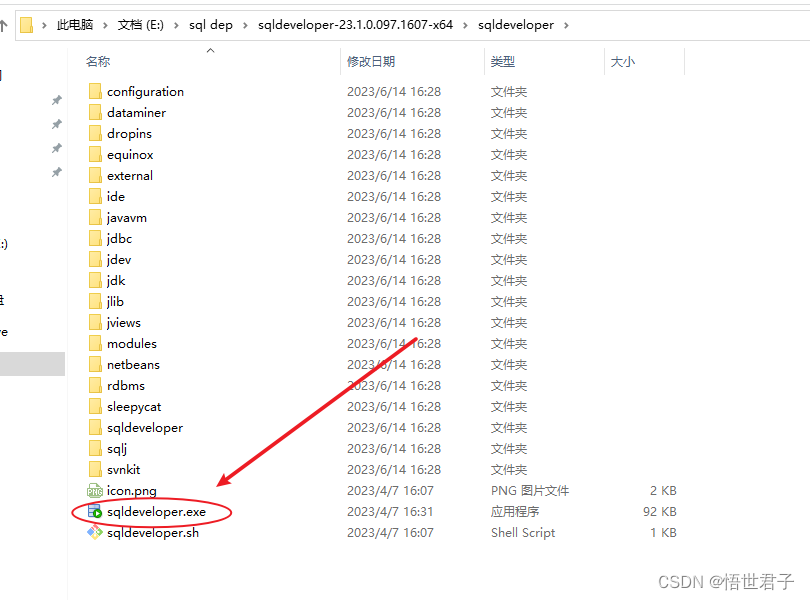810x600 pixels.
Task: Click the sleepycat folder icon
Action: tap(95, 407)
